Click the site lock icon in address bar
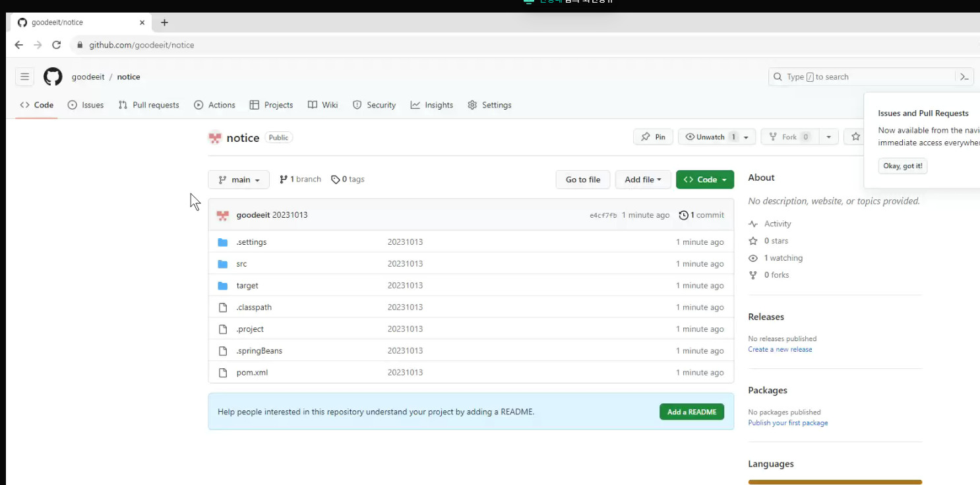Viewport: 980px width, 485px height. (80, 45)
